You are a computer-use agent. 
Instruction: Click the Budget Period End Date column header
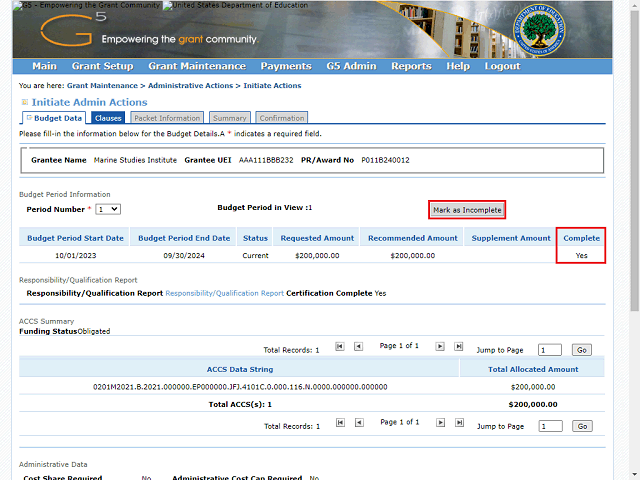184,238
